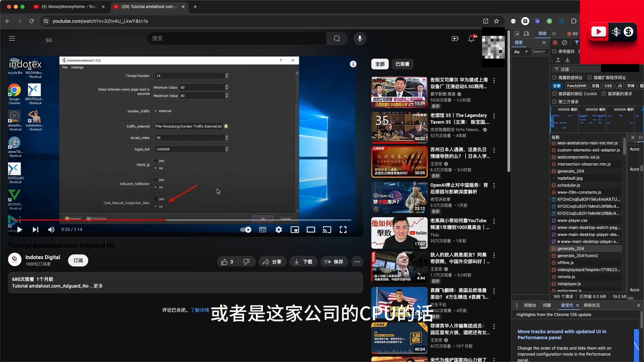Screen dimensions: 644x362
Task: Reload the page with the refresh icon
Action: (32, 21)
